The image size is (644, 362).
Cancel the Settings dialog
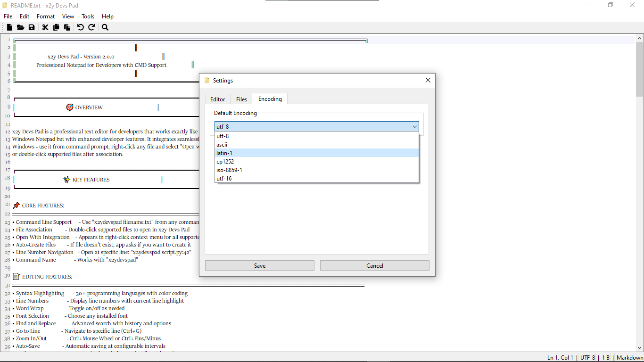click(375, 265)
